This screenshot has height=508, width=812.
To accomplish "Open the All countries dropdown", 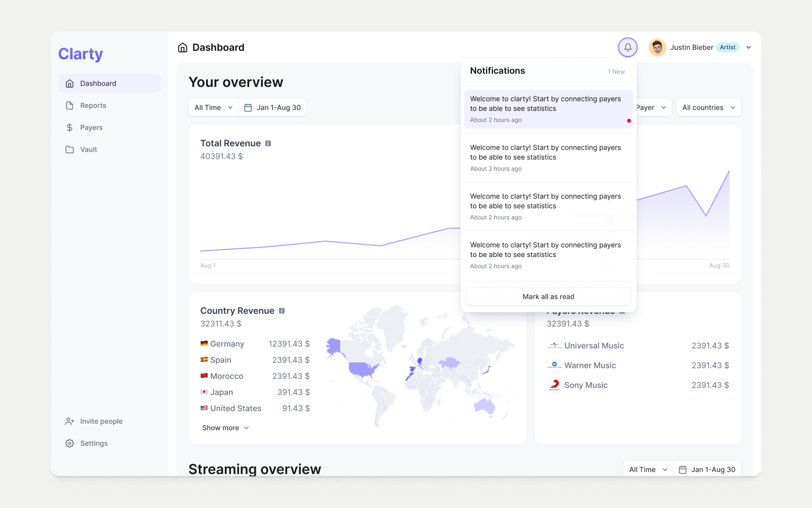I will [x=708, y=108].
